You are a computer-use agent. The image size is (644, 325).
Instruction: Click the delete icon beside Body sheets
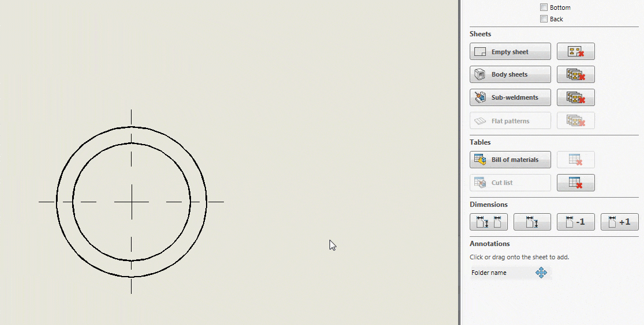[575, 74]
